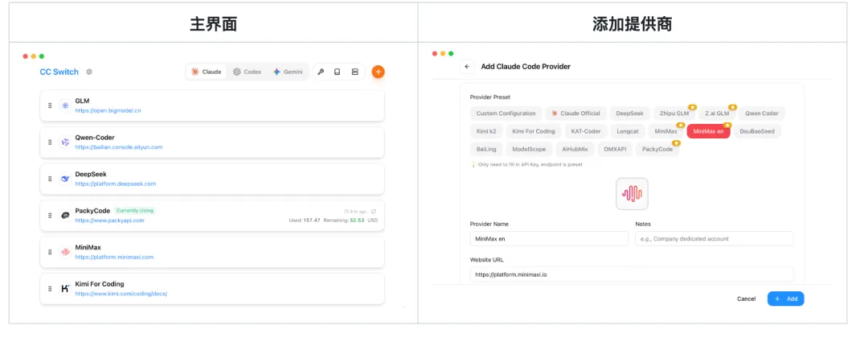
Task: Click the Kimi For Coding logo icon
Action: pos(65,289)
